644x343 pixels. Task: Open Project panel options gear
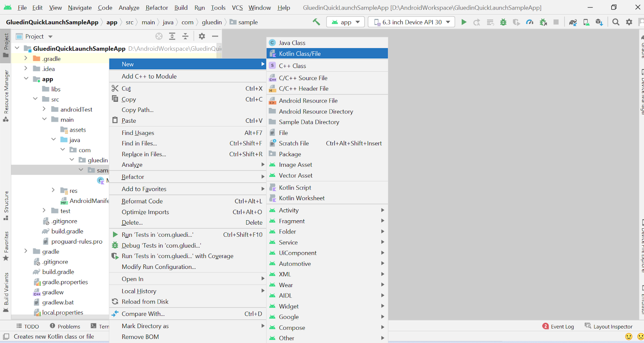coord(202,36)
